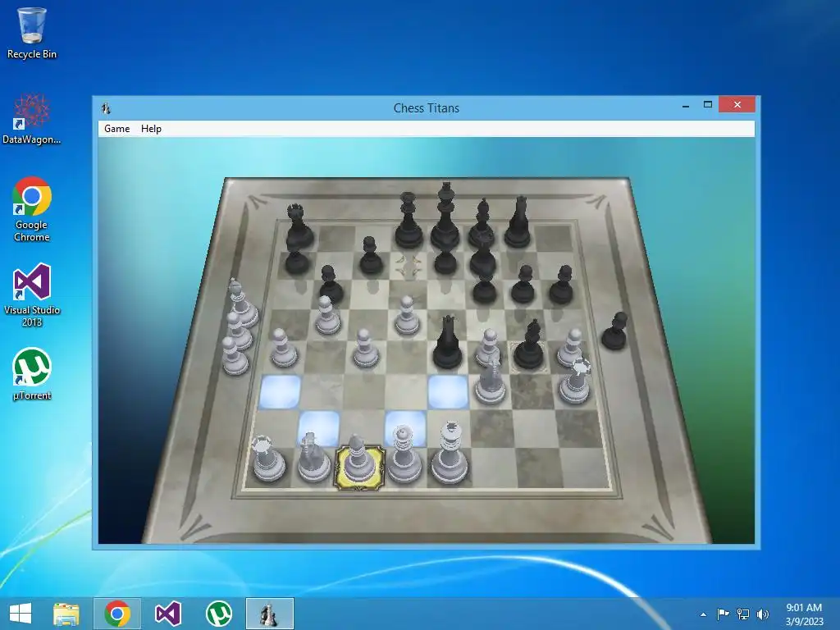Move bishop to highlighted square e3
The image size is (840, 630).
[449, 392]
